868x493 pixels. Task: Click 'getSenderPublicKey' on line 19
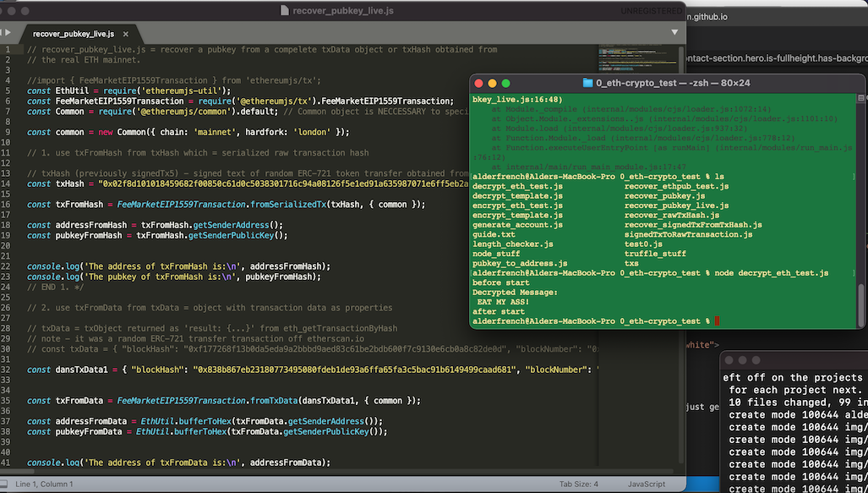pyautogui.click(x=231, y=235)
